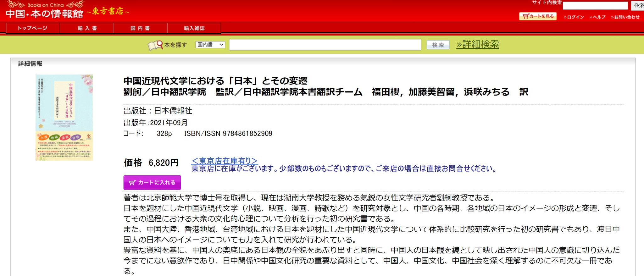Click the book title 中国近現代文学における「日本」とその変遷
This screenshot has height=276, width=644.
coord(215,81)
